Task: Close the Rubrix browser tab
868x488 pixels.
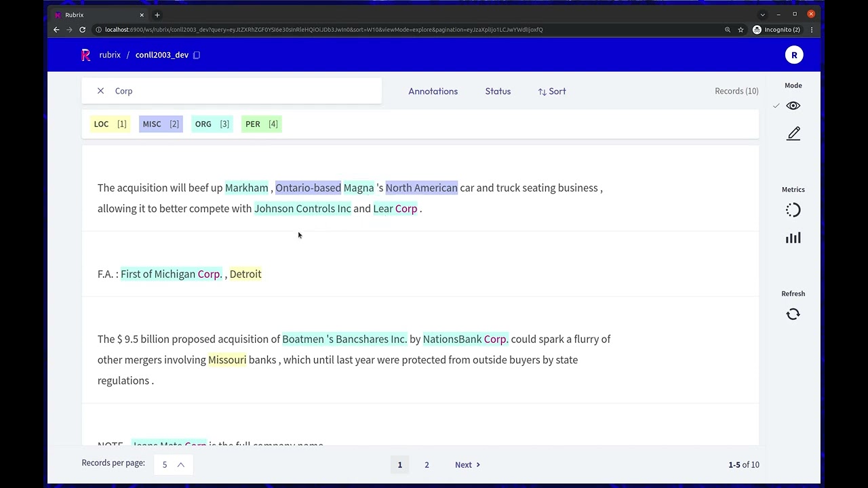Action: [142, 15]
